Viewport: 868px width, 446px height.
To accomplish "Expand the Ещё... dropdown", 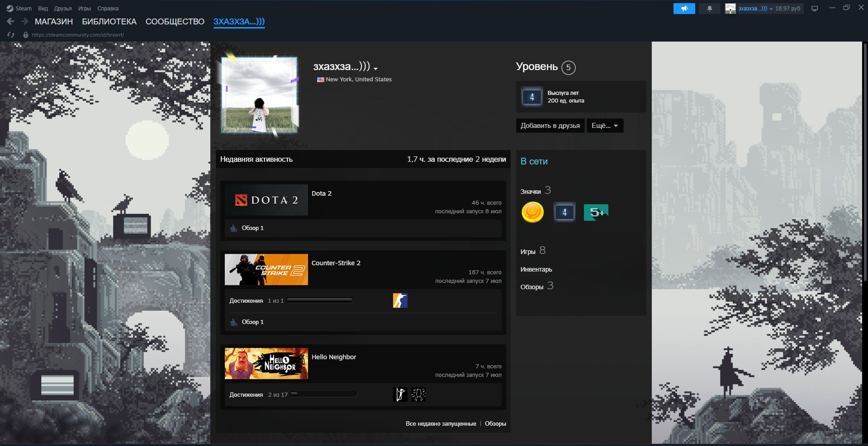I will click(x=605, y=126).
